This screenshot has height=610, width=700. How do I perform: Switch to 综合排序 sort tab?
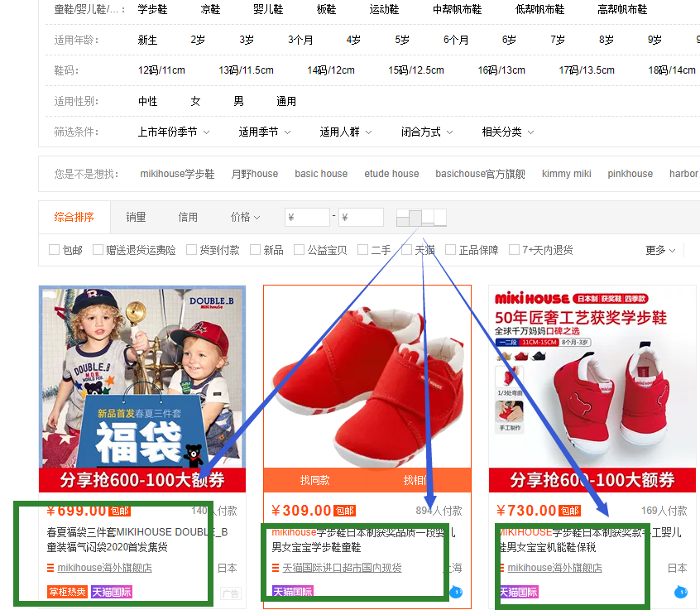click(x=74, y=218)
